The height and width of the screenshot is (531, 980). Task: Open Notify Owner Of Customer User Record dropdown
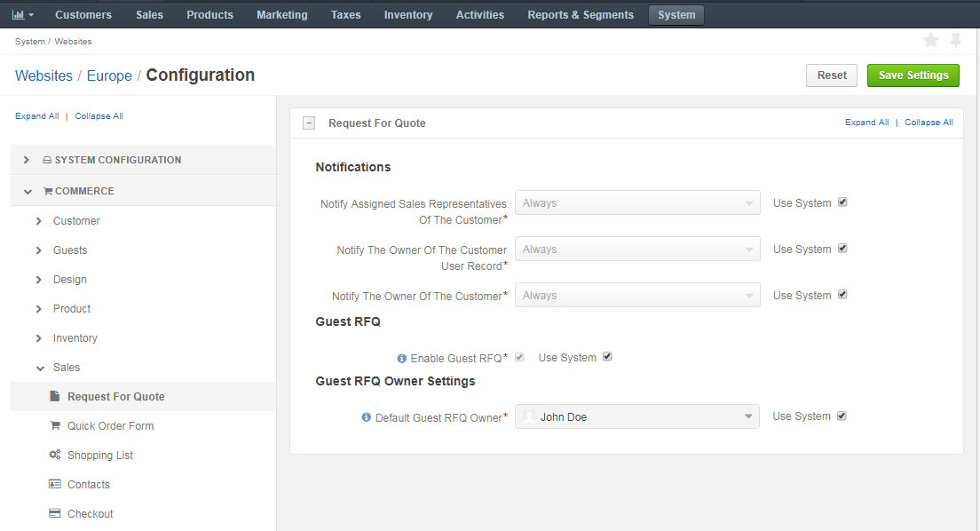[637, 249]
